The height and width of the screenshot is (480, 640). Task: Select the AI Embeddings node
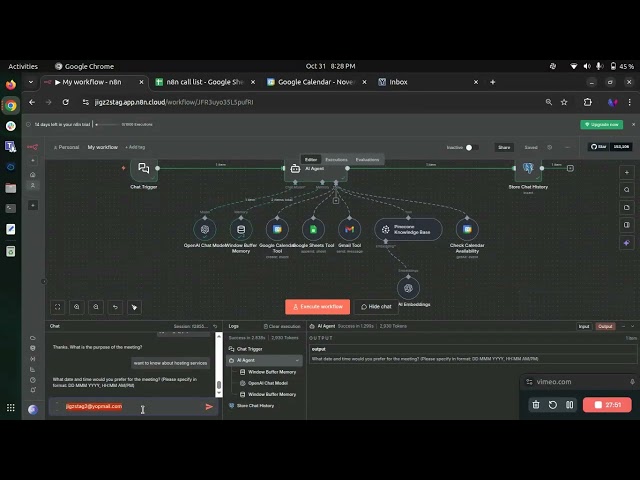[408, 288]
